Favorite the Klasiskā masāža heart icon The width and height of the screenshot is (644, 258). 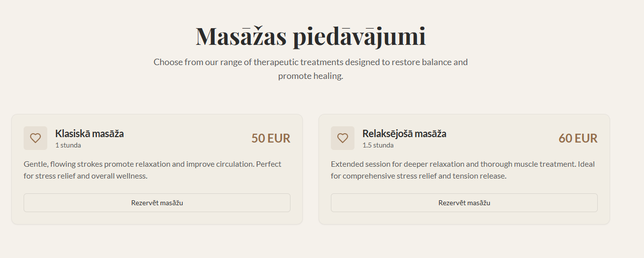(x=35, y=138)
